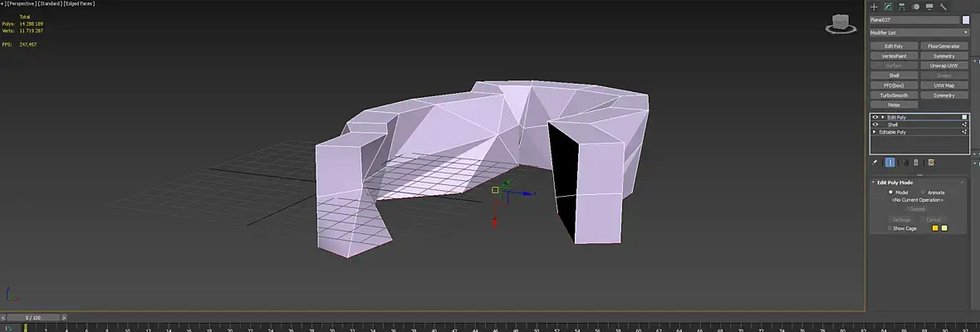Click the key mode icon left of the timeline
The width and height of the screenshot is (980, 332).
click(7, 328)
